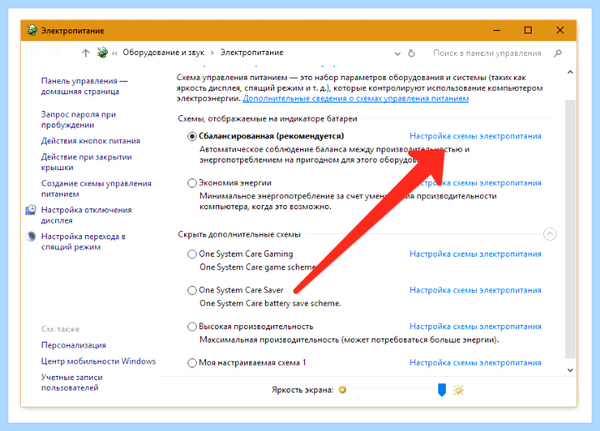Click the screen brightness slider handle
This screenshot has height=431, width=600.
[x=442, y=390]
